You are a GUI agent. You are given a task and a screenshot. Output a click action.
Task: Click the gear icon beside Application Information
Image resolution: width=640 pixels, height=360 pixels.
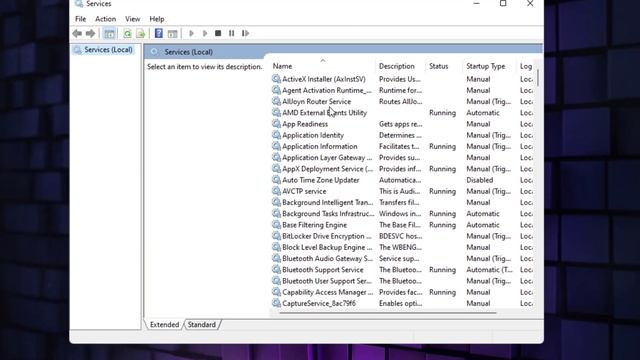click(x=276, y=146)
